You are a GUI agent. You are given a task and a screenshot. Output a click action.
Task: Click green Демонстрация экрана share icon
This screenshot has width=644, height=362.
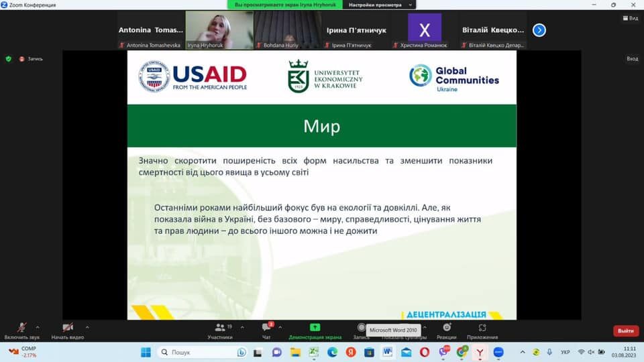click(315, 327)
